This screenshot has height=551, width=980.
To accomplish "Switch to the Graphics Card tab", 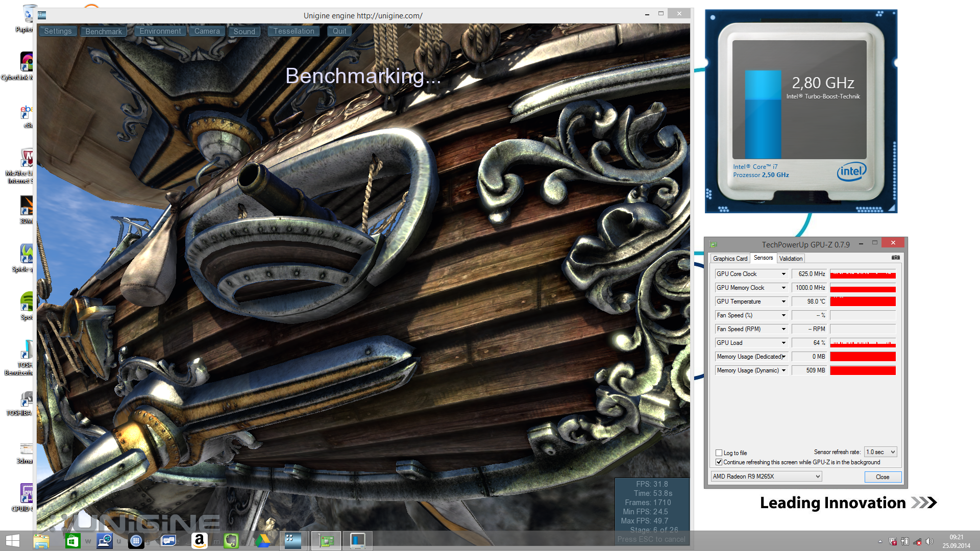I will coord(730,259).
